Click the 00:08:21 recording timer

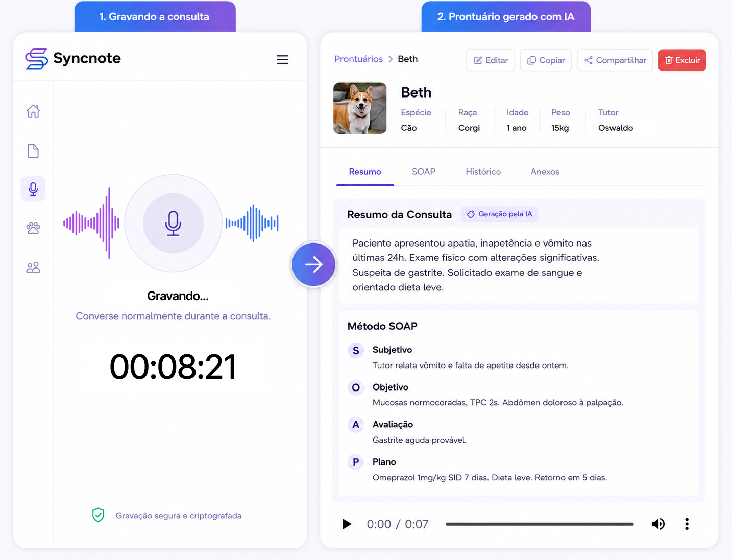(173, 367)
